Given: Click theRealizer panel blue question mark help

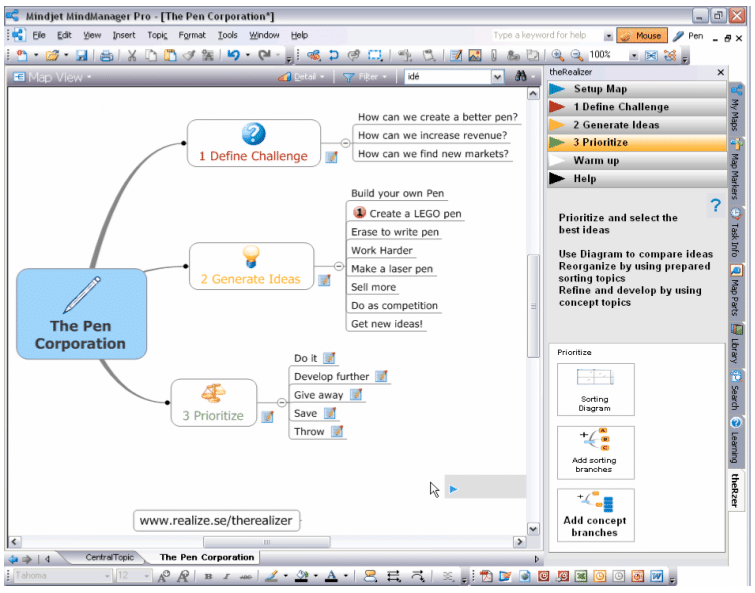Looking at the screenshot, I should click(x=716, y=206).
